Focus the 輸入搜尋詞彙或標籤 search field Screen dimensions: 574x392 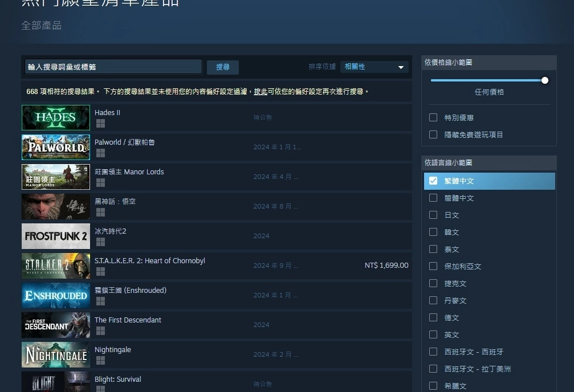pyautogui.click(x=113, y=67)
